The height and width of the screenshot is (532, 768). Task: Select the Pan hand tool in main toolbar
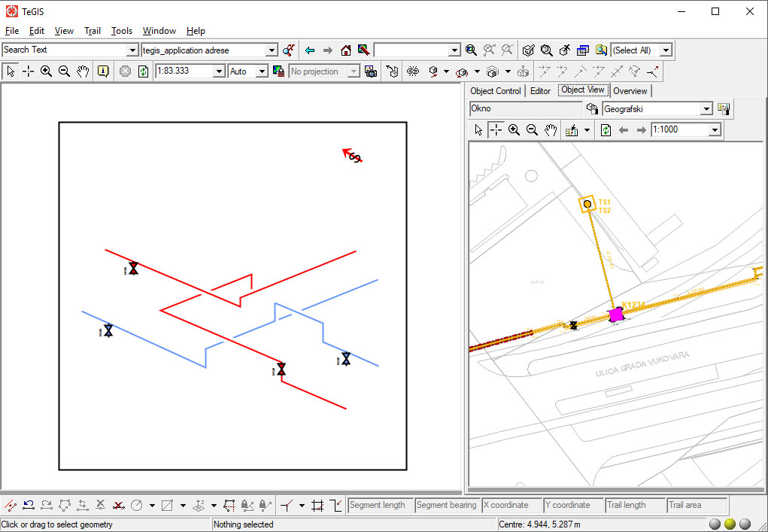pyautogui.click(x=83, y=71)
